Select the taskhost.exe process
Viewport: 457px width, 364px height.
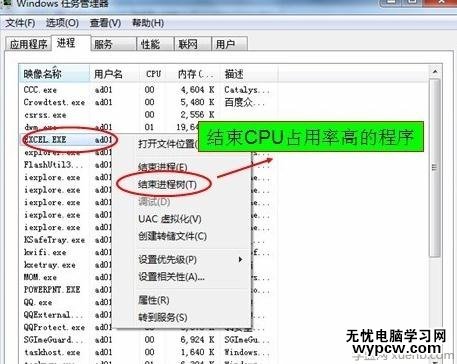[52, 352]
